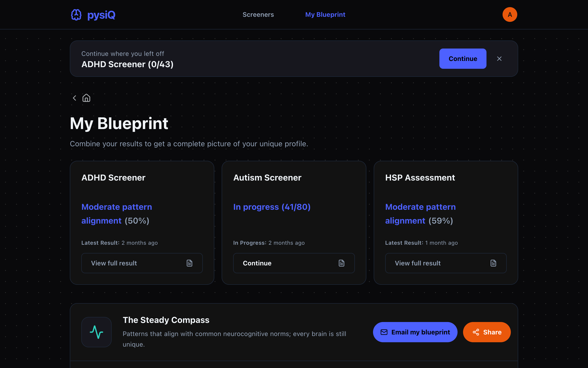The width and height of the screenshot is (588, 368).
Task: Click document icon in ADHD Screener card
Action: click(189, 263)
